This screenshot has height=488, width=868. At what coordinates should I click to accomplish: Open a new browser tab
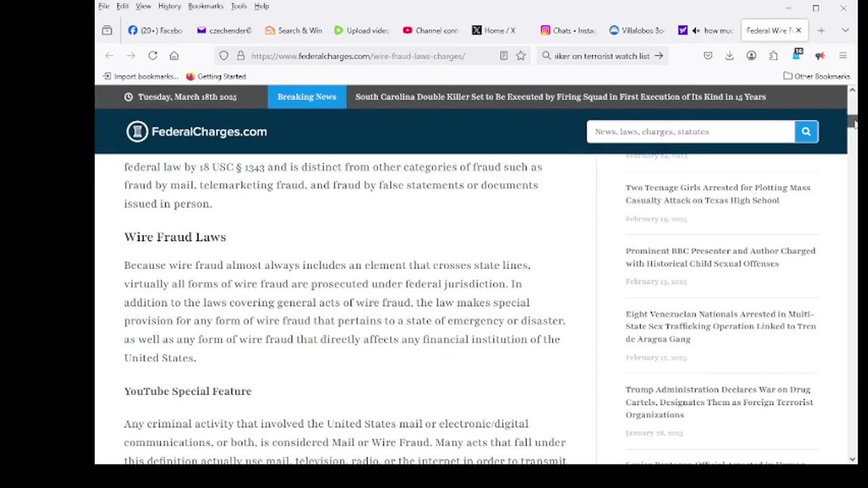click(821, 30)
